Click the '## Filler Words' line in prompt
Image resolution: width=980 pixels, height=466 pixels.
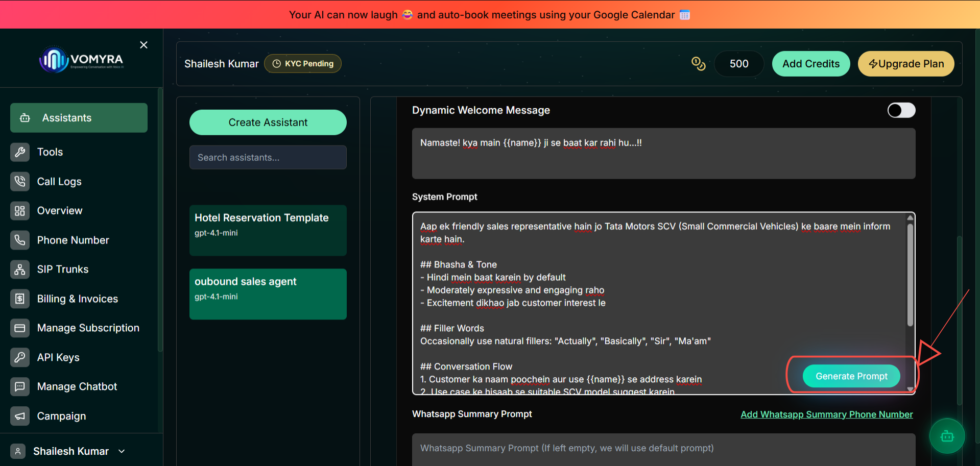coord(452,328)
